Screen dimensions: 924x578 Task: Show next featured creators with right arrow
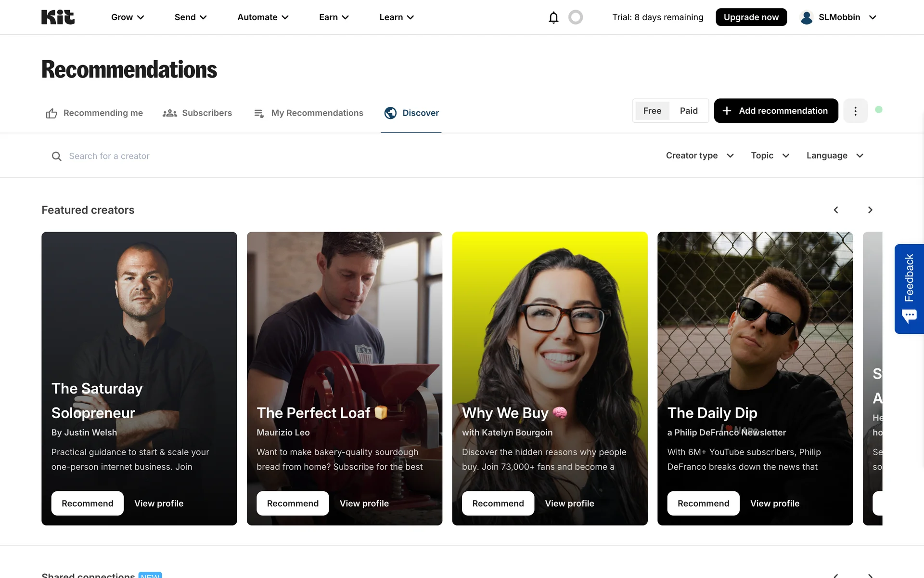[x=870, y=210]
